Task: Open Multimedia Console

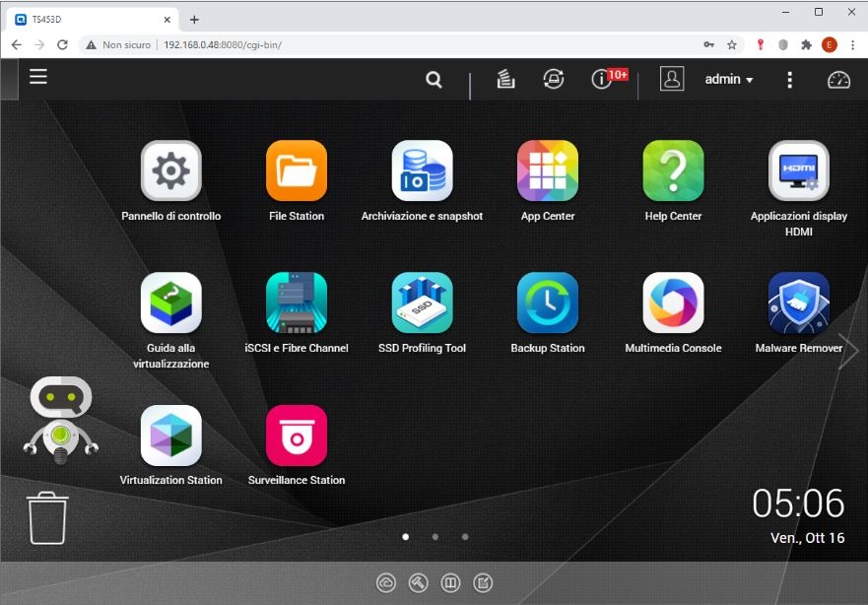Action: (673, 303)
